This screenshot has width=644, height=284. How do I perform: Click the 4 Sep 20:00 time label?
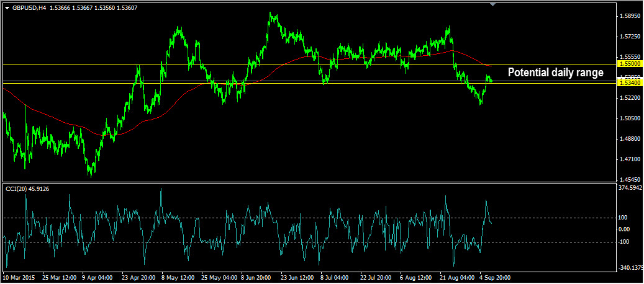494,277
